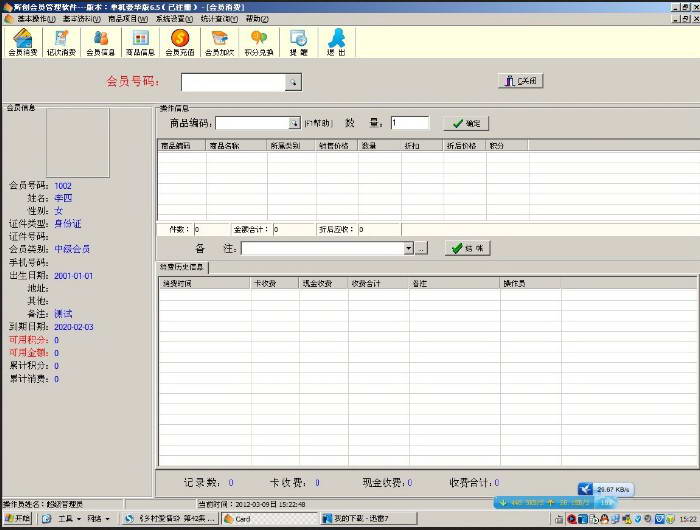Open the 会员加次 toolbar icon

219,42
